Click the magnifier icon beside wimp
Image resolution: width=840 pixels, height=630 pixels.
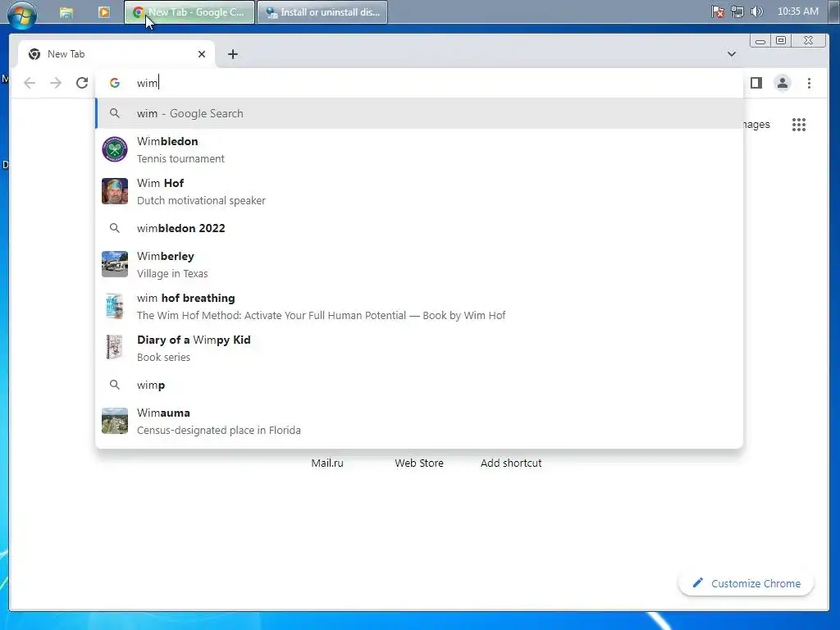[x=115, y=385]
